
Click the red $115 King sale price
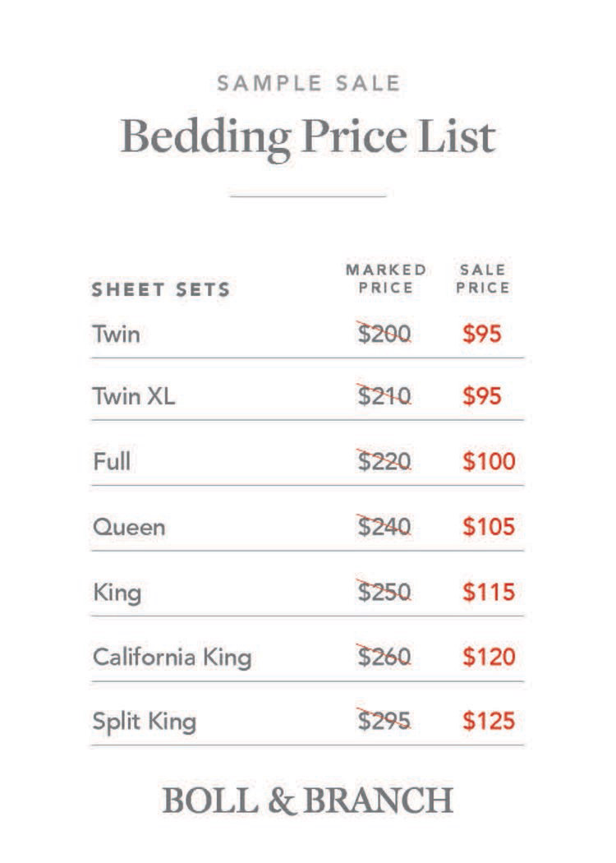(x=489, y=592)
